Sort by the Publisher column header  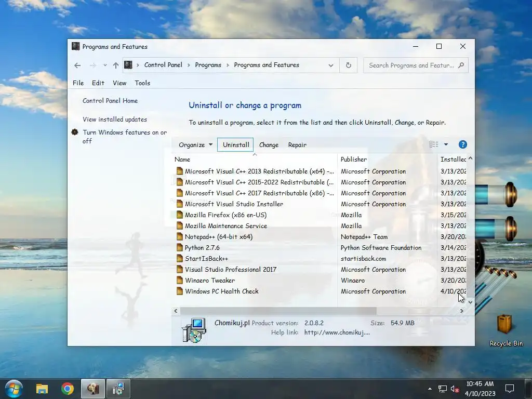tap(387, 159)
